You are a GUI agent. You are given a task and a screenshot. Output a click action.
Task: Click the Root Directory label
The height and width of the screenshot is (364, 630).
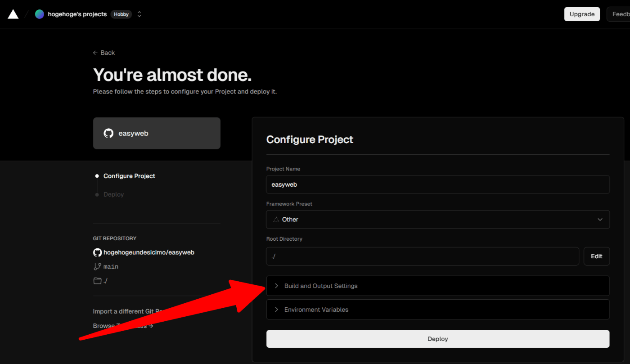(284, 239)
